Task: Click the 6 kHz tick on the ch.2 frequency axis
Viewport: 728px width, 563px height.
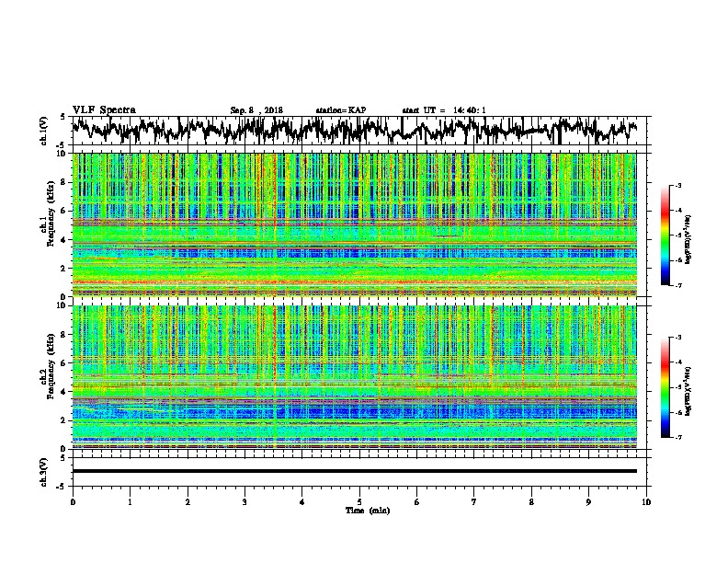Action: (65, 363)
